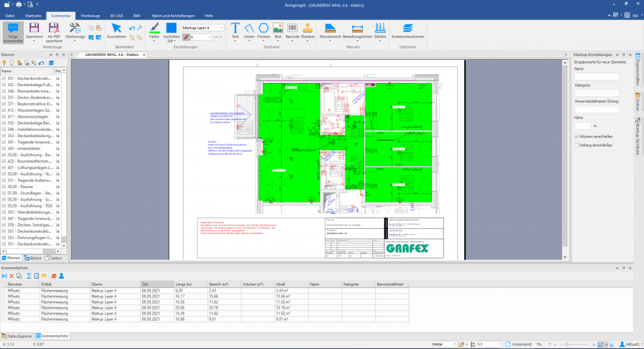This screenshot has height=349, width=644.
Task: Open the Text drawing tool
Action: tap(235, 29)
